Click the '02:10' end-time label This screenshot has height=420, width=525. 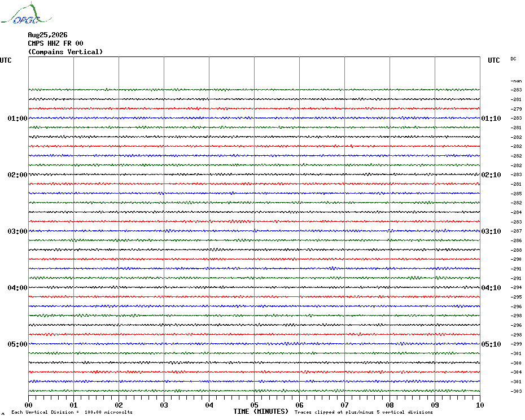(x=491, y=175)
